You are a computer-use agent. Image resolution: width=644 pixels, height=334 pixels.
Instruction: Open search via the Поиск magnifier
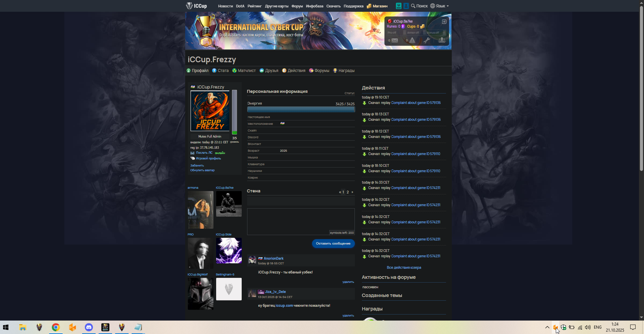[419, 6]
